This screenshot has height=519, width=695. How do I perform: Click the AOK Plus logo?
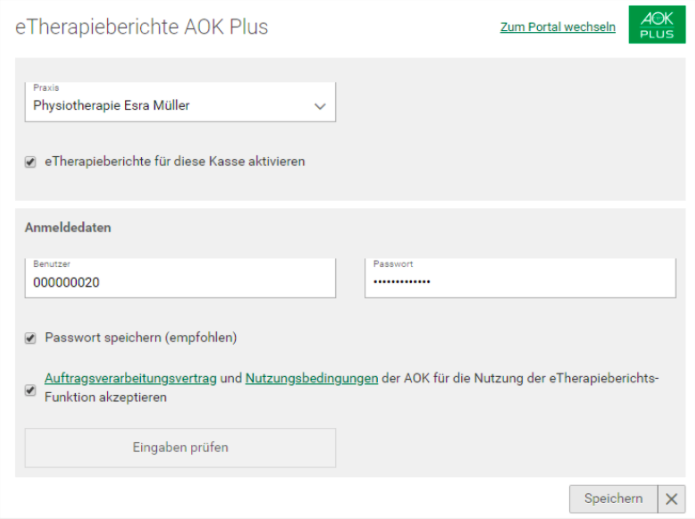(x=657, y=25)
